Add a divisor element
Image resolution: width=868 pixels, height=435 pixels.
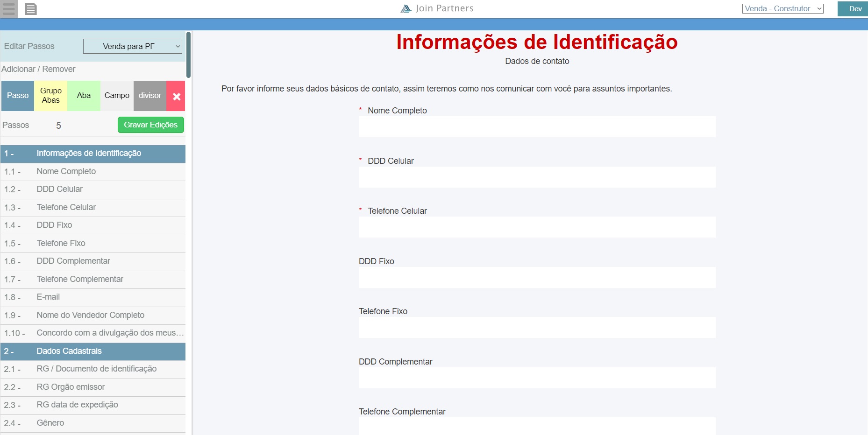tap(149, 96)
